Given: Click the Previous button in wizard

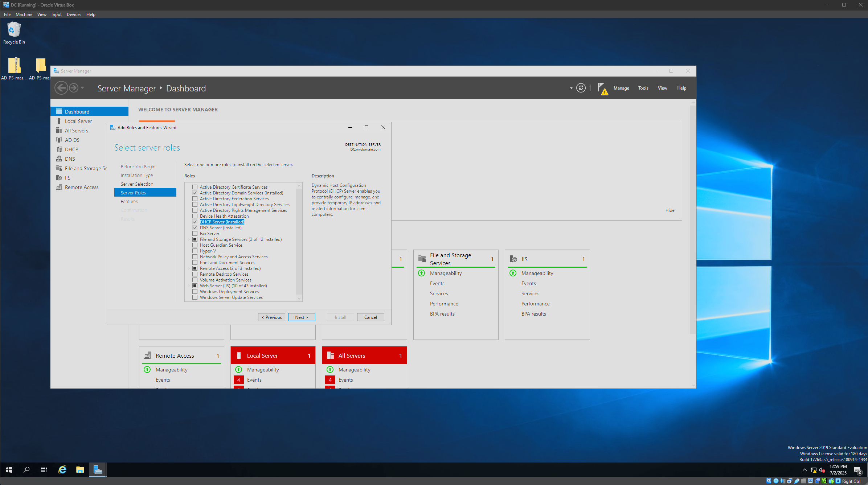Looking at the screenshot, I should [x=271, y=317].
